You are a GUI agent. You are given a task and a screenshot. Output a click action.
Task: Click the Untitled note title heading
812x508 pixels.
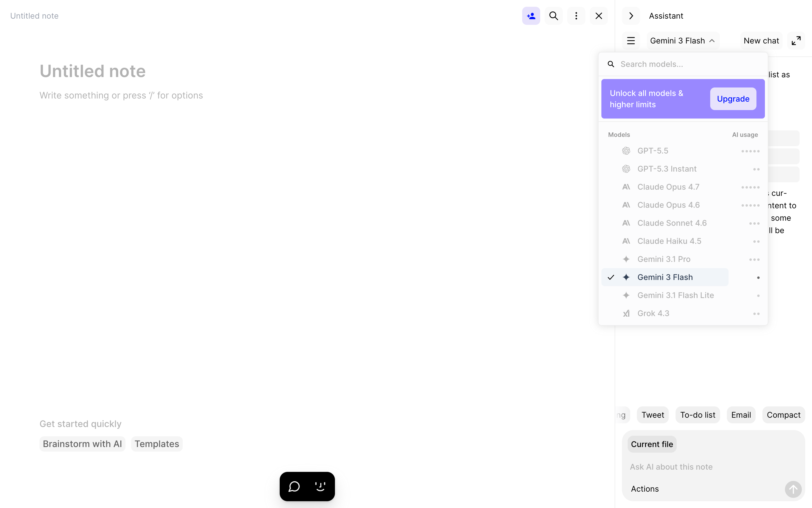(92, 71)
